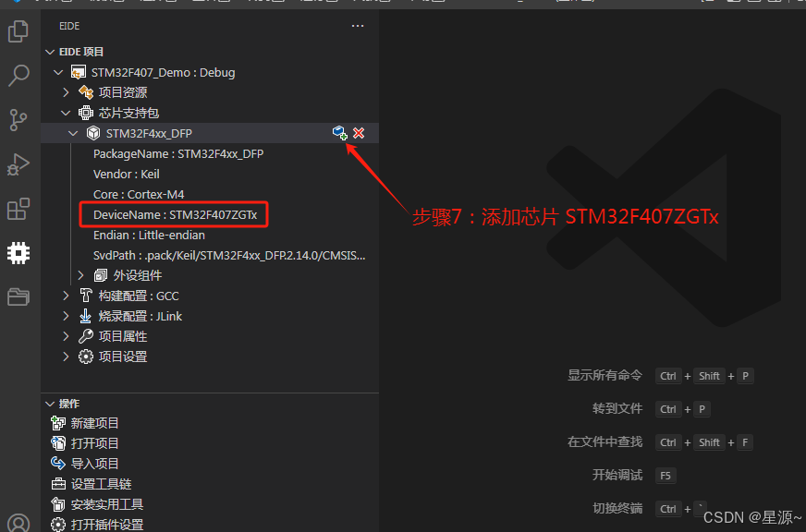Expand the 外设组件 node

coord(80,276)
